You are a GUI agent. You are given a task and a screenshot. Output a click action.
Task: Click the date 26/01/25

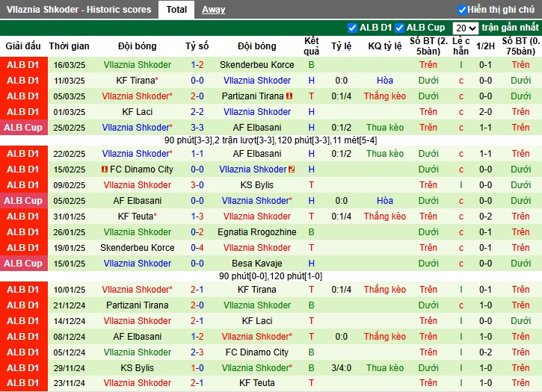pos(69,232)
